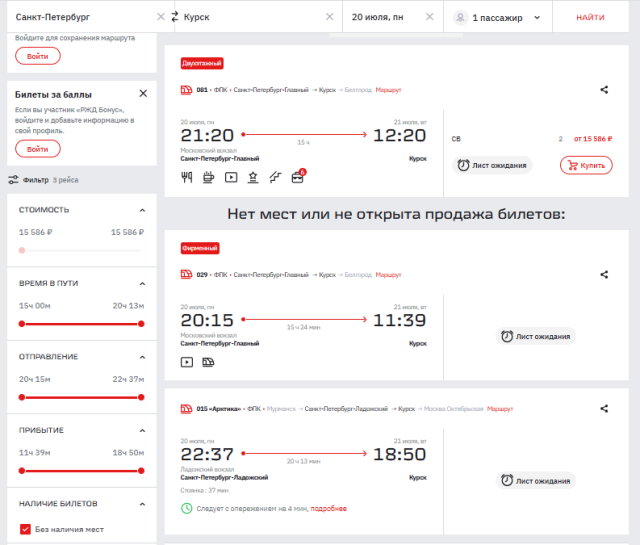The height and width of the screenshot is (545, 640).
Task: Click the luggage icon with badge on train 081
Action: [298, 176]
